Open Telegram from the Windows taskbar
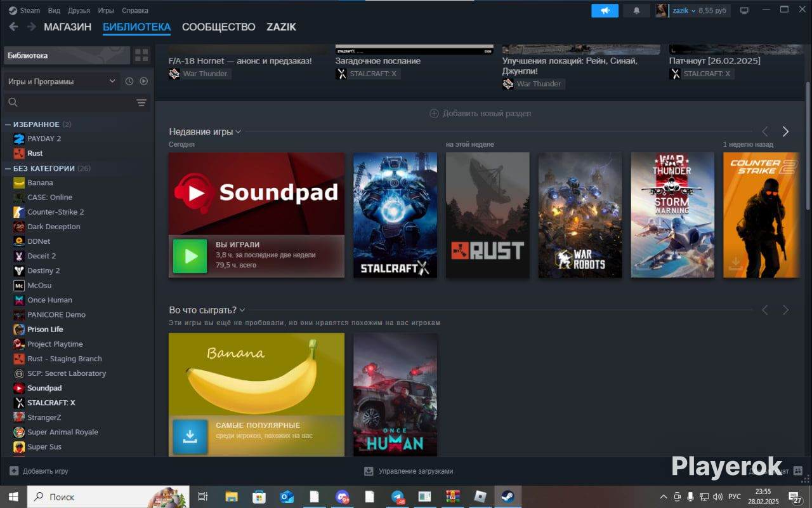The width and height of the screenshot is (812, 508). click(x=398, y=497)
